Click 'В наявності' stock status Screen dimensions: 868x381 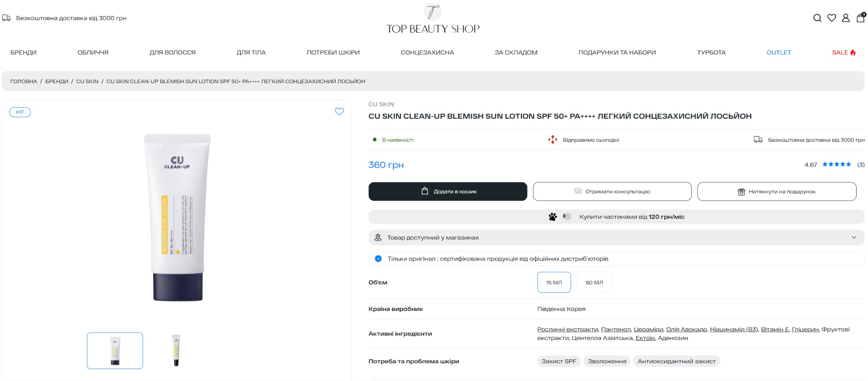click(398, 140)
